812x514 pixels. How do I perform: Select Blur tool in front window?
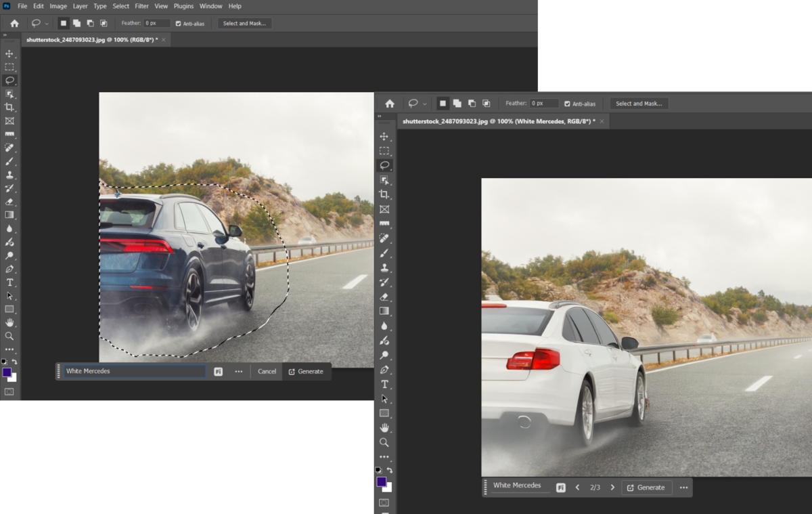click(384, 326)
